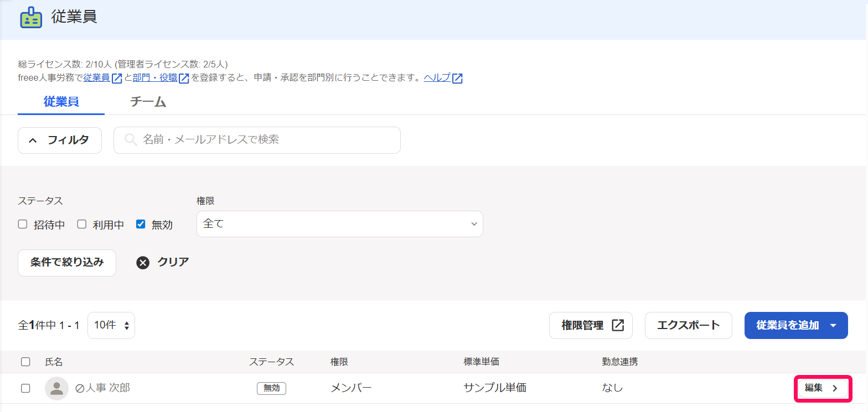Uncheck the 無効 status checkbox
This screenshot has height=412, width=868.
(141, 225)
